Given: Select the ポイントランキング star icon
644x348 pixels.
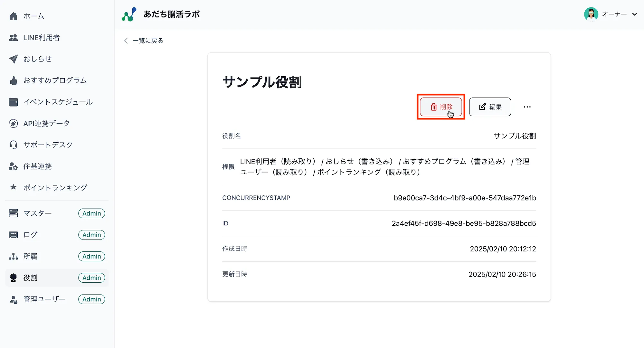Looking at the screenshot, I should coord(13,187).
